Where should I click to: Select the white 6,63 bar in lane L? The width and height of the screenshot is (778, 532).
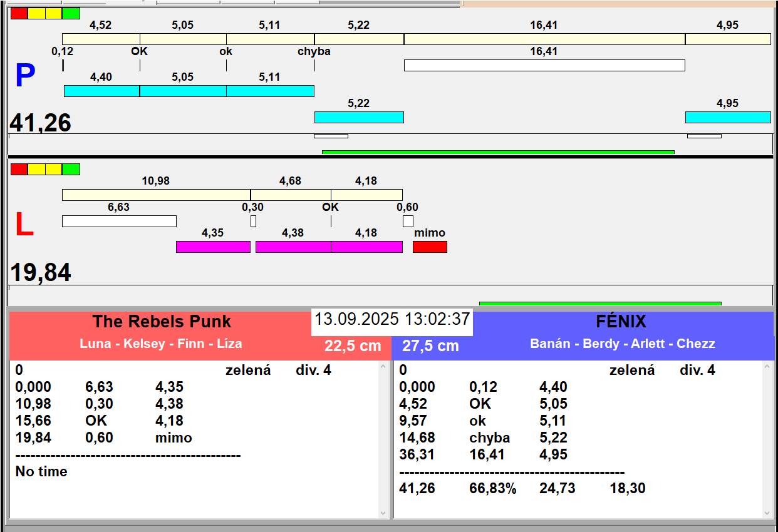119,221
